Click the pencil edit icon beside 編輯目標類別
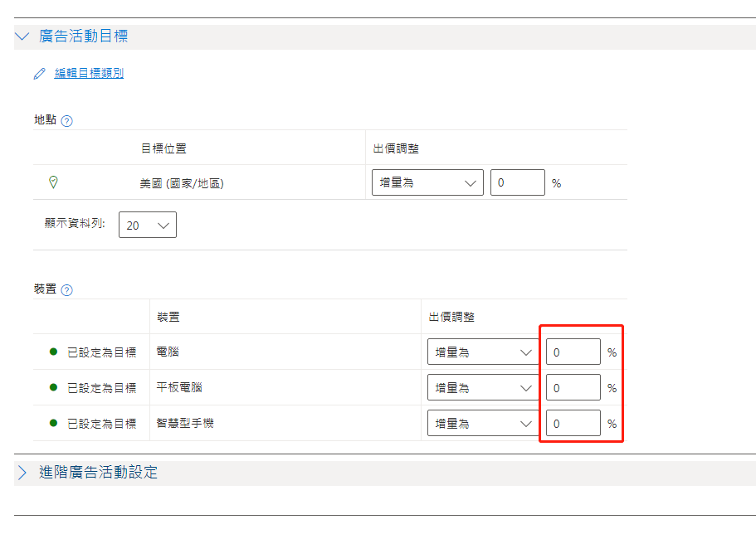This screenshot has width=756, height=534. pyautogui.click(x=39, y=73)
